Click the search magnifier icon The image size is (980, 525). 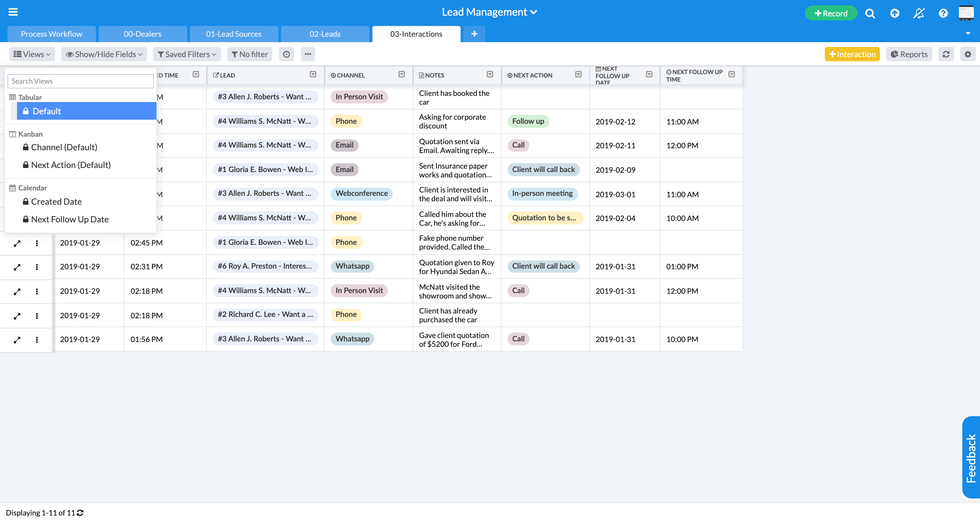click(x=870, y=13)
